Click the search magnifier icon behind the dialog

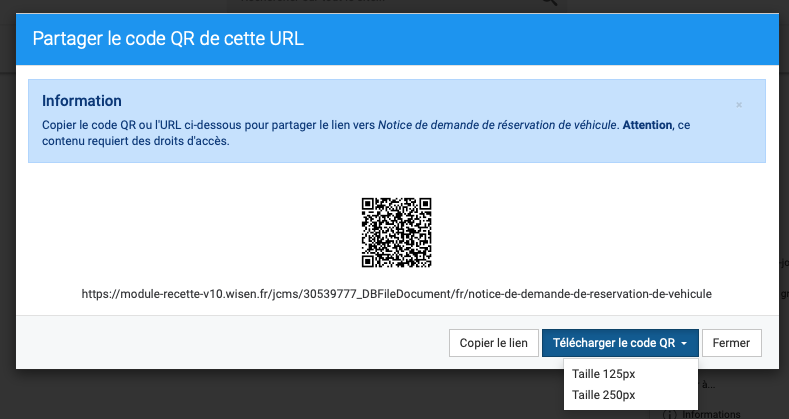pyautogui.click(x=549, y=3)
